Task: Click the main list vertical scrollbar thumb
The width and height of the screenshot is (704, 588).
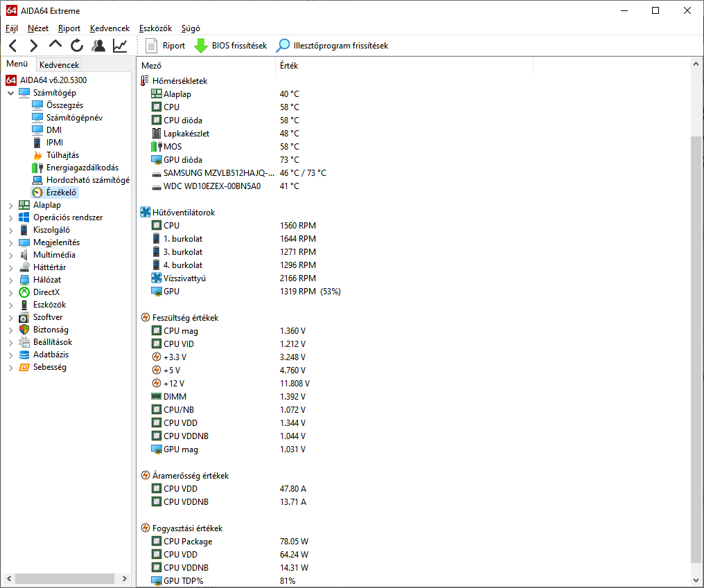Action: pyautogui.click(x=696, y=350)
